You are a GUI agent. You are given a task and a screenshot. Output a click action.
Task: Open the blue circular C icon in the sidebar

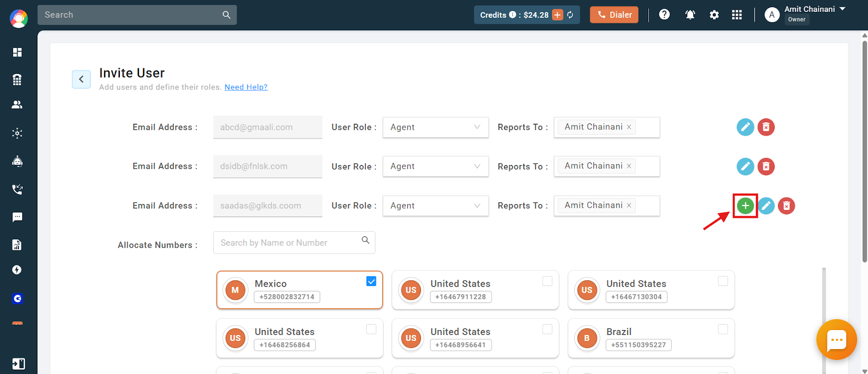click(17, 299)
